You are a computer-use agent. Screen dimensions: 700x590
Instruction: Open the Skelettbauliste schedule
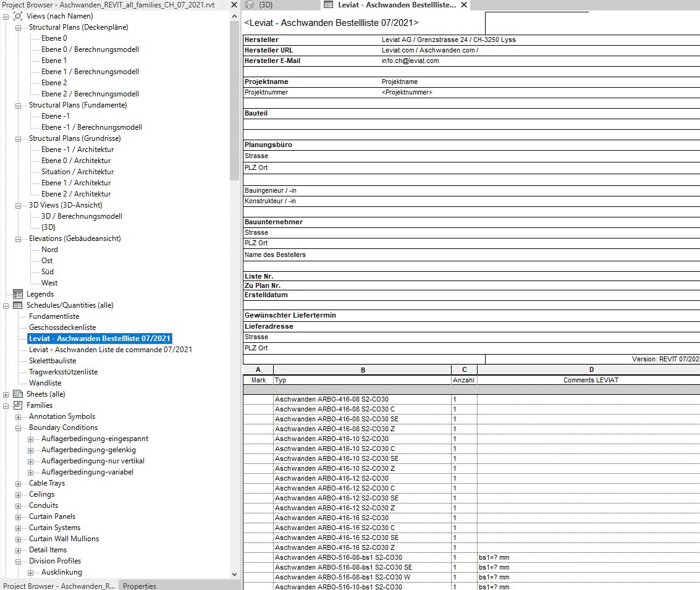[53, 361]
